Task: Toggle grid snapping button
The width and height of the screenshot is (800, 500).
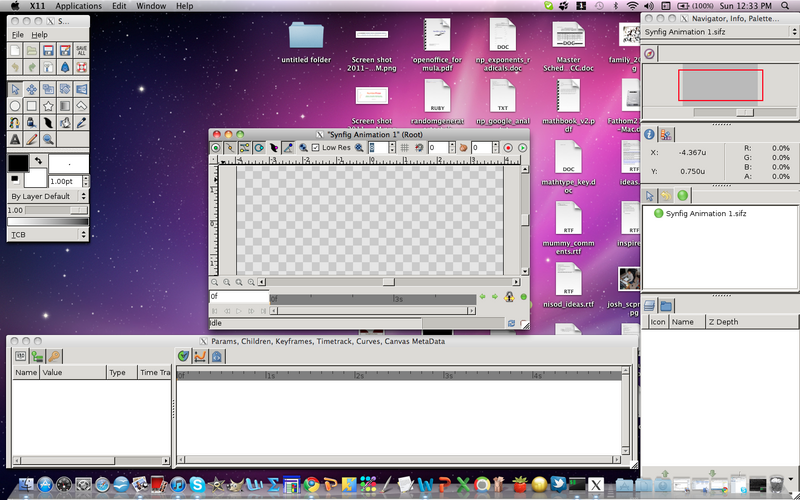Action: coord(419,147)
